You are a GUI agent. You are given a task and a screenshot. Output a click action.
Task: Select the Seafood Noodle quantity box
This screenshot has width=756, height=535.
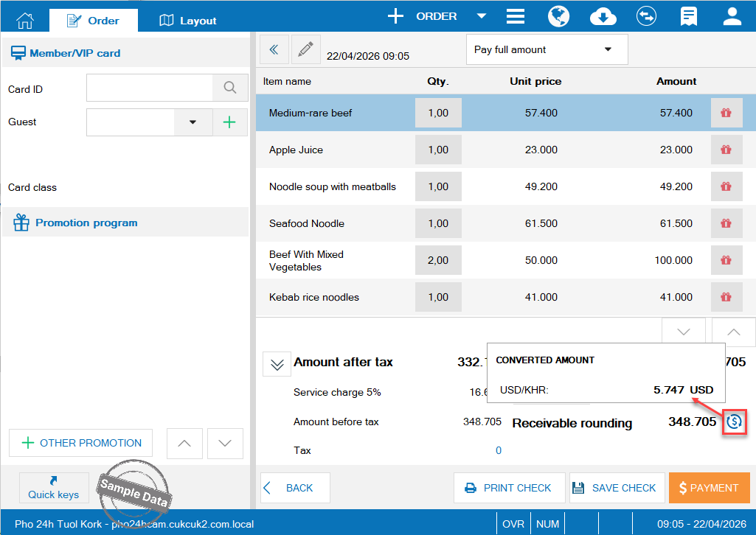[x=438, y=223]
